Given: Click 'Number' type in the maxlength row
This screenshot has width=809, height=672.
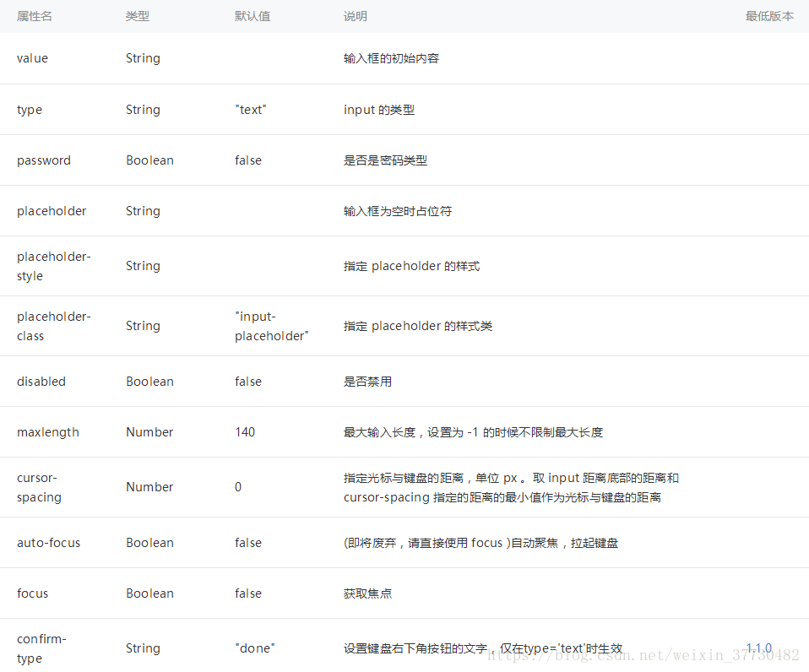Looking at the screenshot, I should tap(149, 432).
